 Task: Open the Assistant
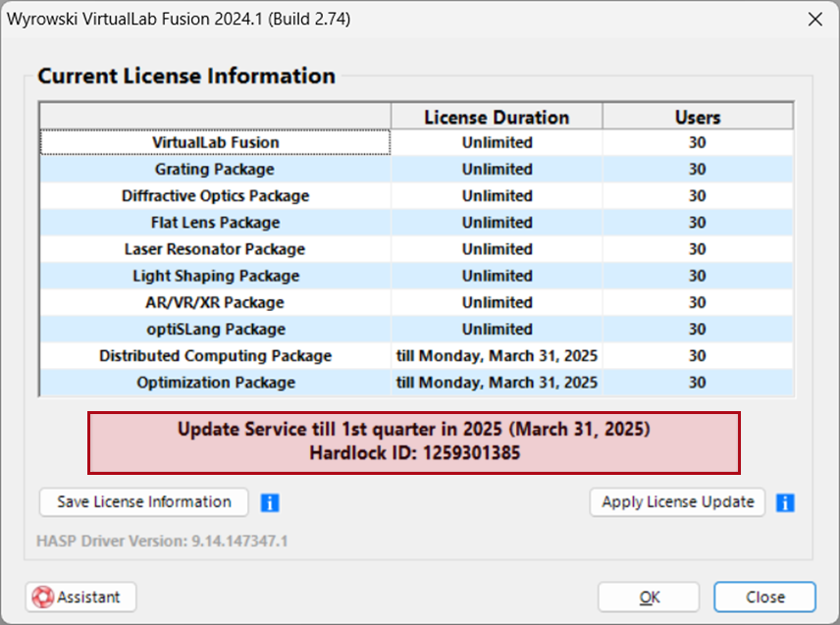tap(80, 598)
